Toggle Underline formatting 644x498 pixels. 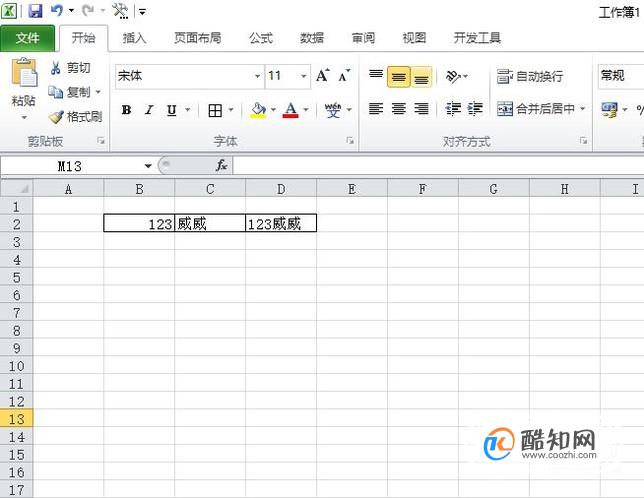click(x=172, y=110)
